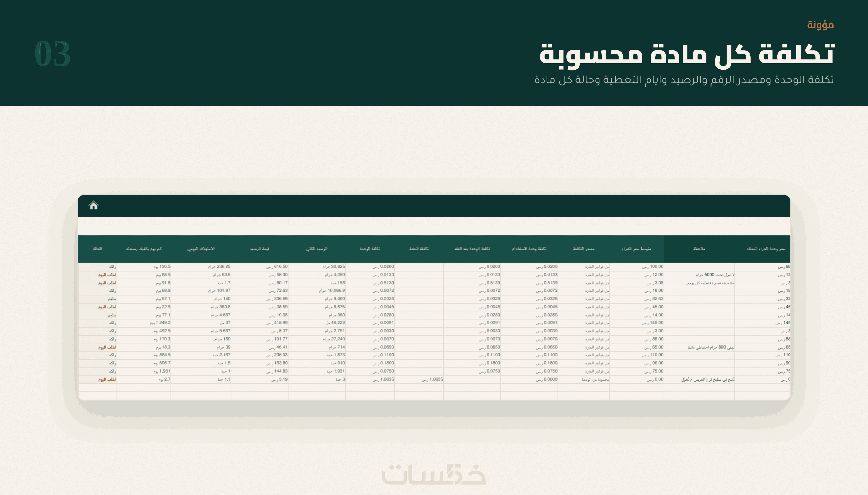Select the تكلفة الدفعة column header
The height and width of the screenshot is (495, 868).
[419, 249]
